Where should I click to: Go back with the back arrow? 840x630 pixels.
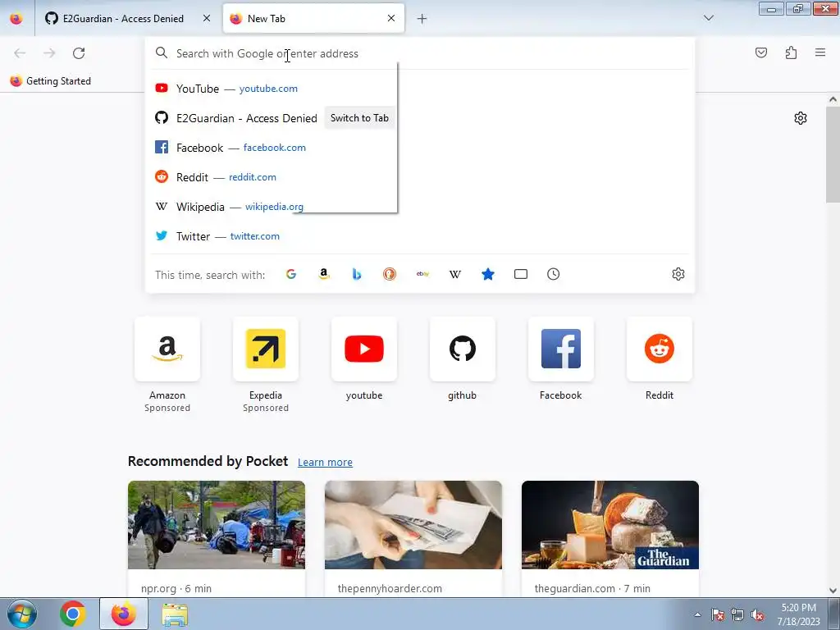[20, 53]
